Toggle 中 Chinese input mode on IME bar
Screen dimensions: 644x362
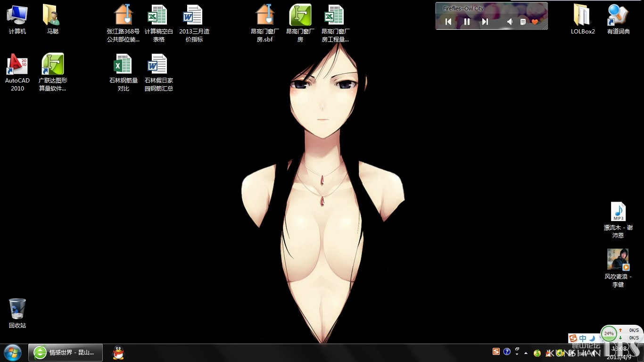583,338
